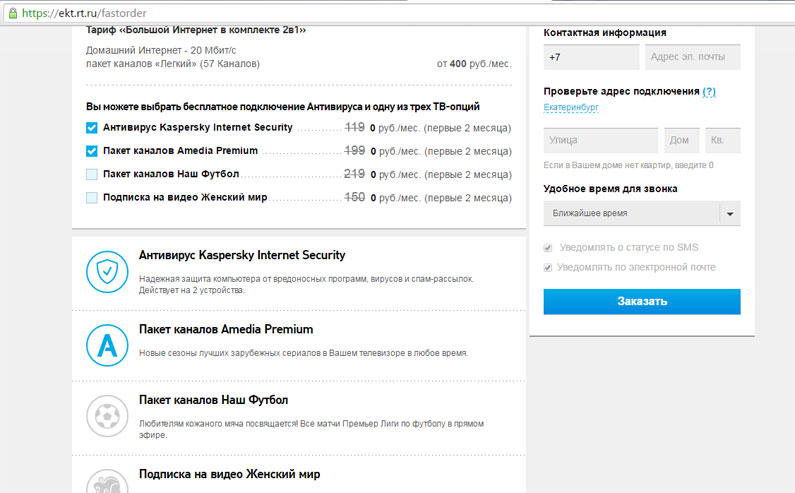Click the Дом house number field

point(680,141)
